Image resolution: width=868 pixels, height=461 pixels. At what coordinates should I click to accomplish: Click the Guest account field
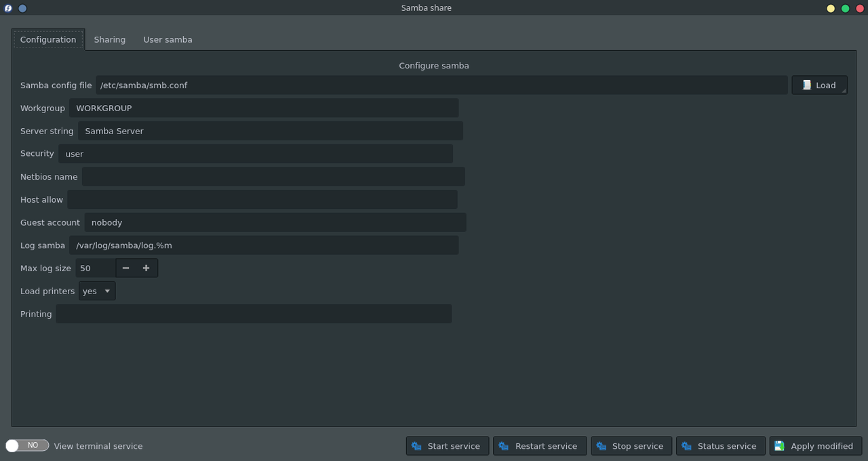tap(275, 222)
